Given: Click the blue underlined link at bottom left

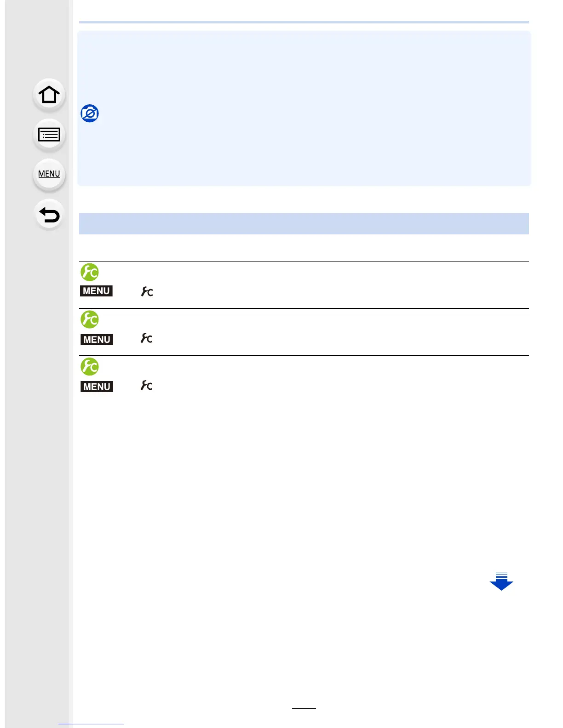Looking at the screenshot, I should (91, 724).
